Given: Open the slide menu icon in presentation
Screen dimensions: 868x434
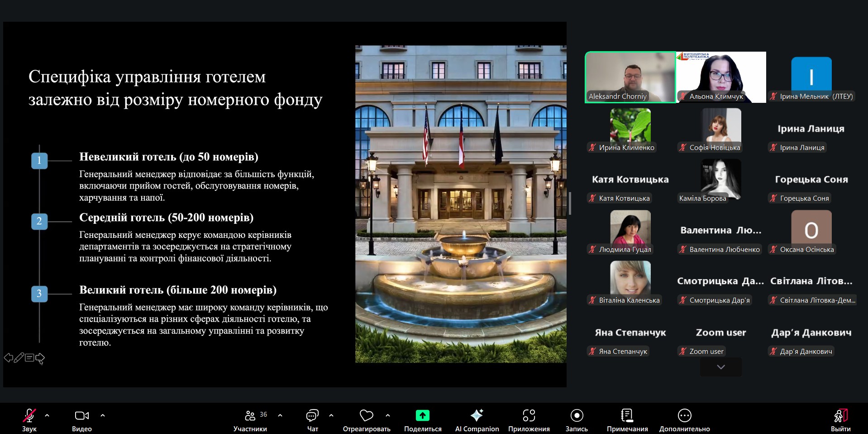Looking at the screenshot, I should click(29, 358).
